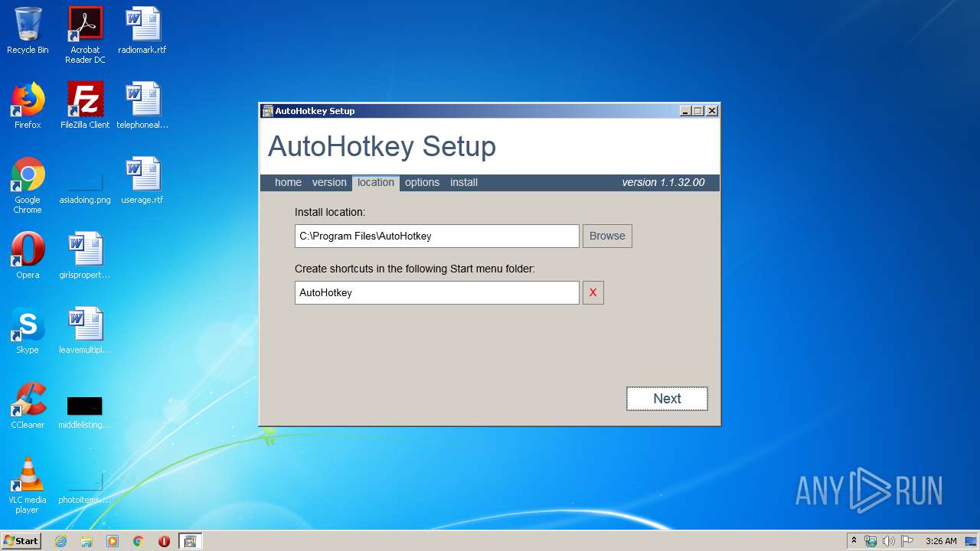
Task: Clear Start menu folder with red X
Action: pyautogui.click(x=593, y=292)
